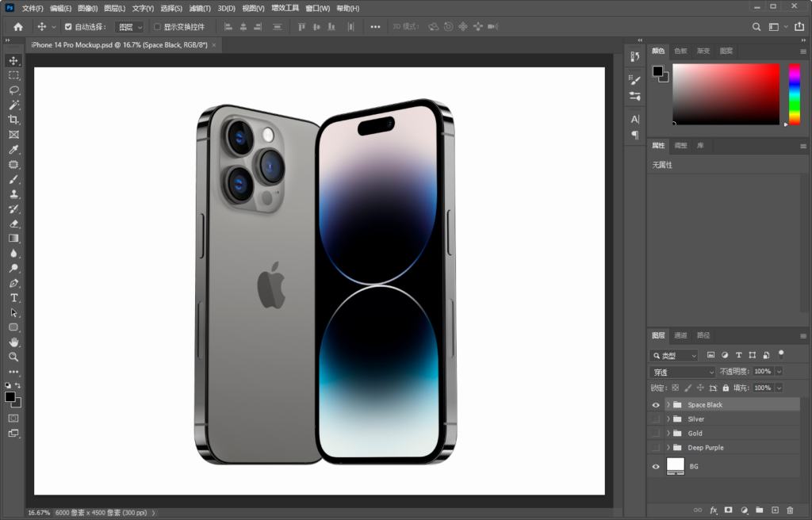Open the auto-select layer/group dropdown
The height and width of the screenshot is (520, 812).
[129, 27]
